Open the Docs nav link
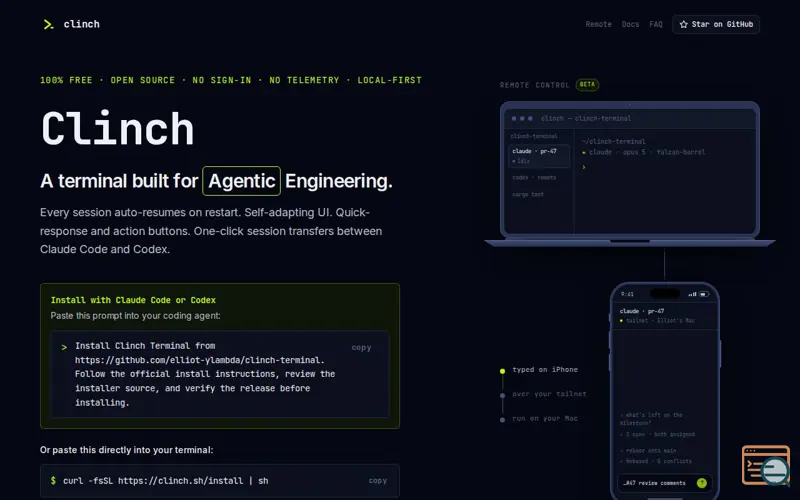Screen dimensions: 800x500 pyautogui.click(x=630, y=24)
